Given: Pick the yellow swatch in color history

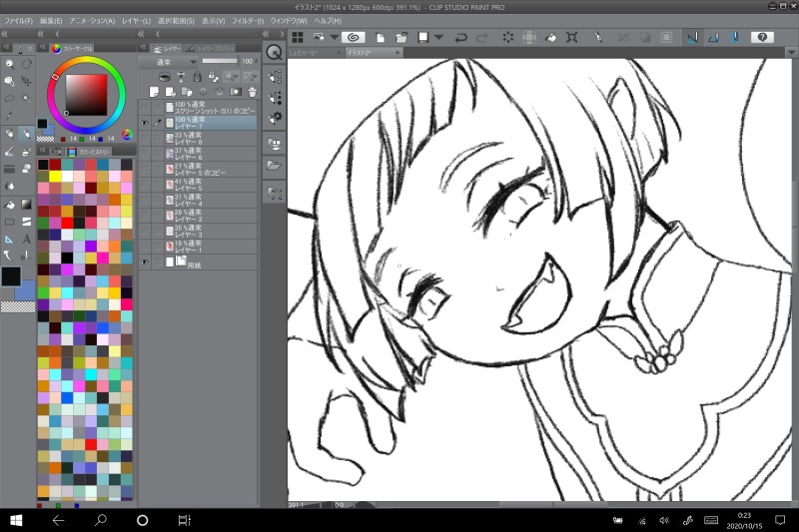Looking at the screenshot, I should 55,176.
